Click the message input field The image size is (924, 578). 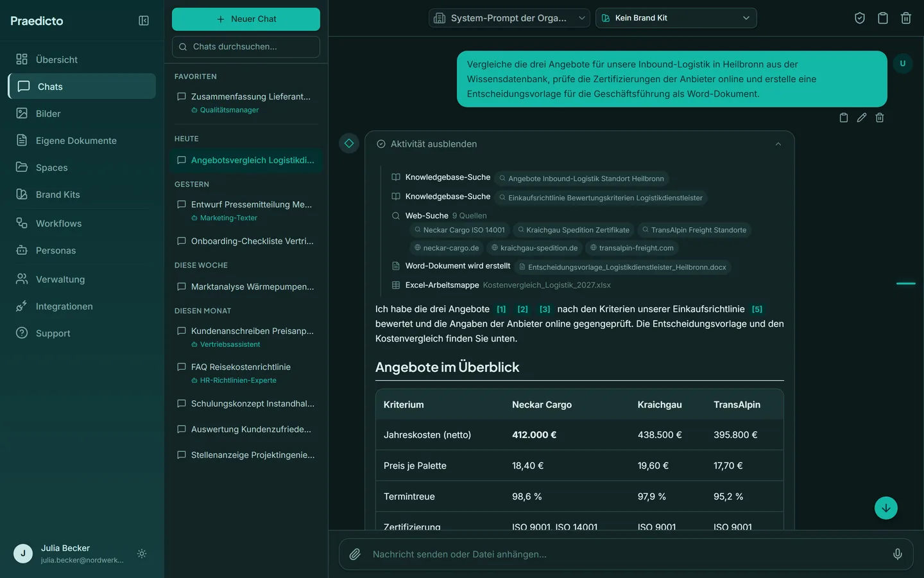point(626,554)
